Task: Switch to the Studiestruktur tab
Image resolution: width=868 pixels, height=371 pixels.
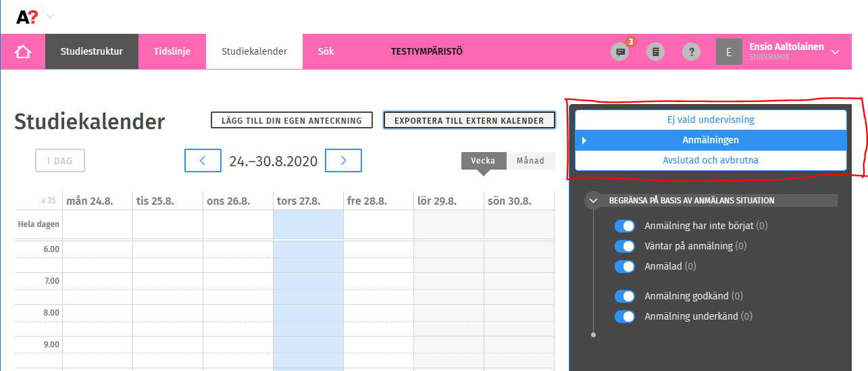Action: pyautogui.click(x=91, y=51)
